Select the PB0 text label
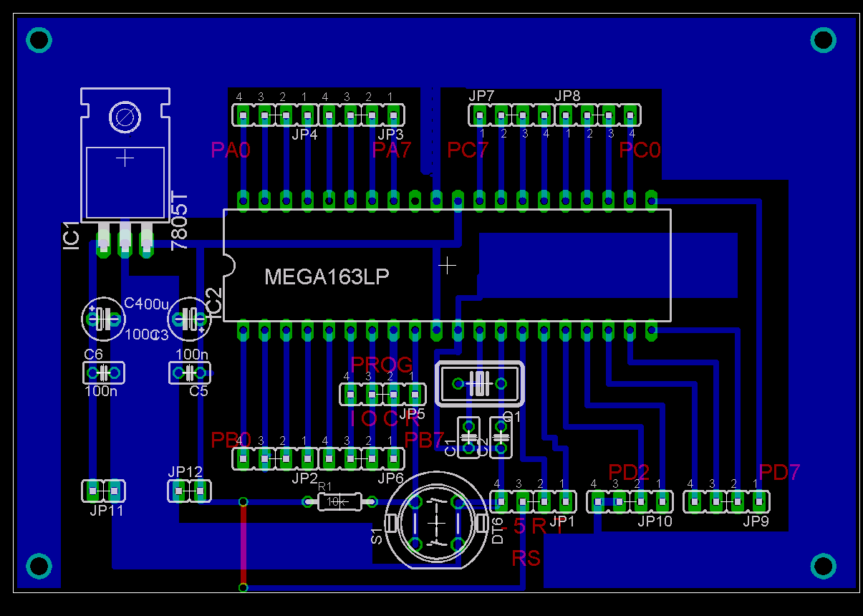The height and width of the screenshot is (616, 863). pyautogui.click(x=231, y=440)
